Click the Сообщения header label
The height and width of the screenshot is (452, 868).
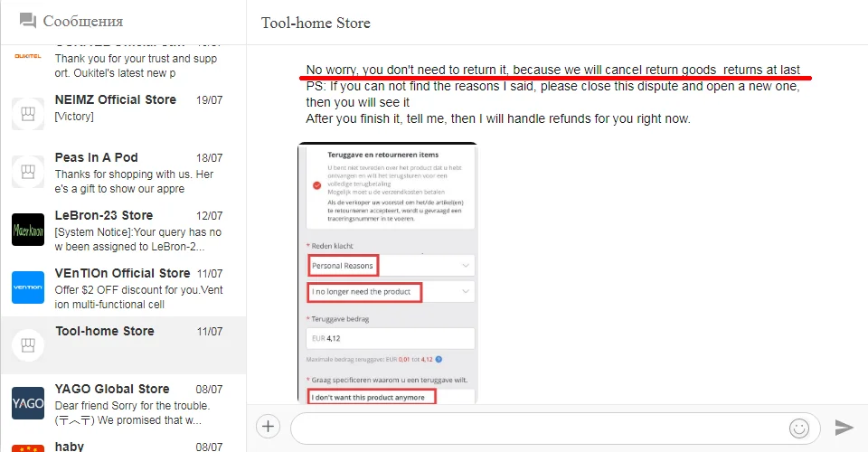click(83, 21)
